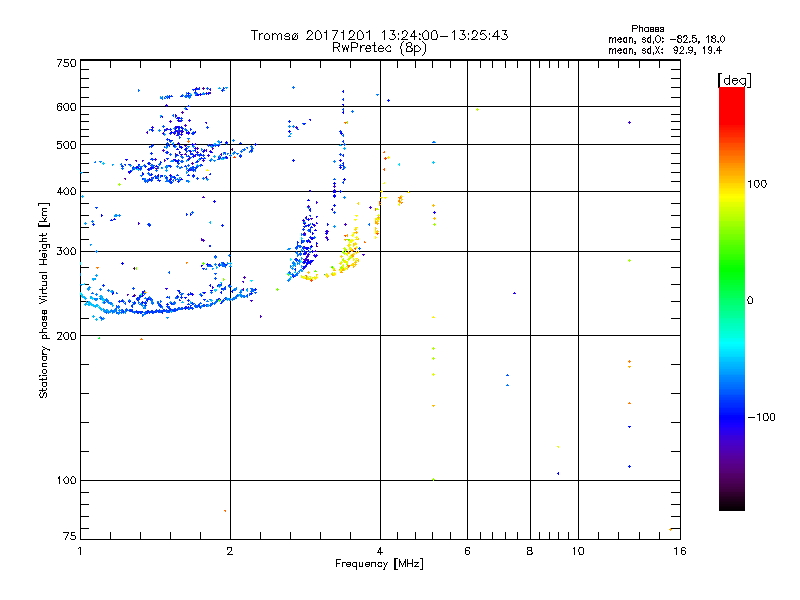This screenshot has height=600, width=800.
Task: Click the x-axis tick label '4'
Action: pyautogui.click(x=380, y=551)
